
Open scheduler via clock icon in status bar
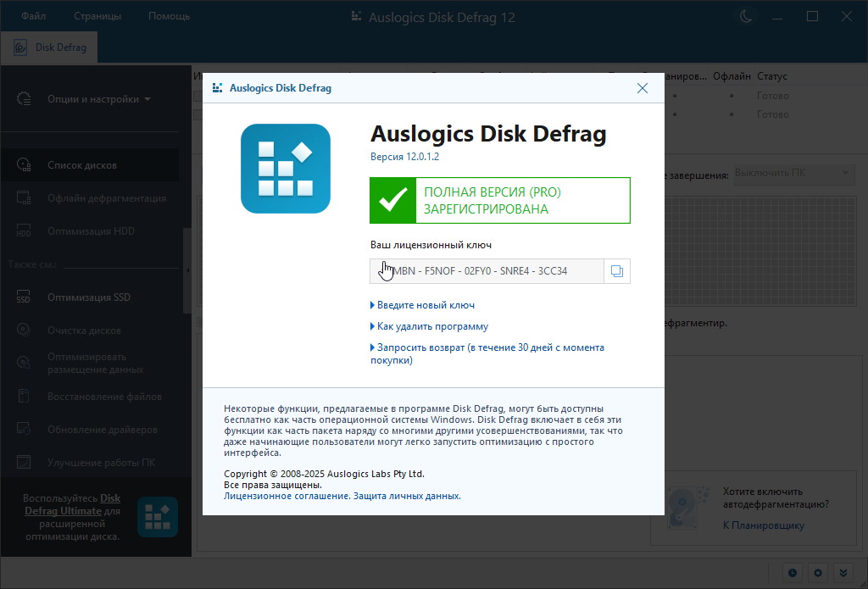pos(793,573)
